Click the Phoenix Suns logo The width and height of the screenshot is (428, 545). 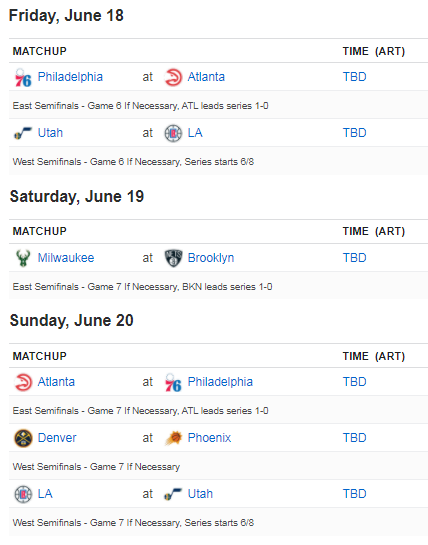tap(173, 438)
